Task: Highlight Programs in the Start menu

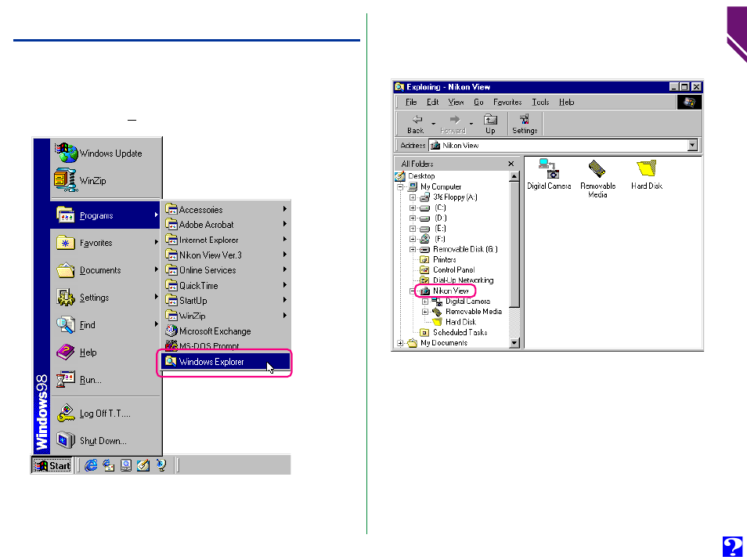Action: 106,215
